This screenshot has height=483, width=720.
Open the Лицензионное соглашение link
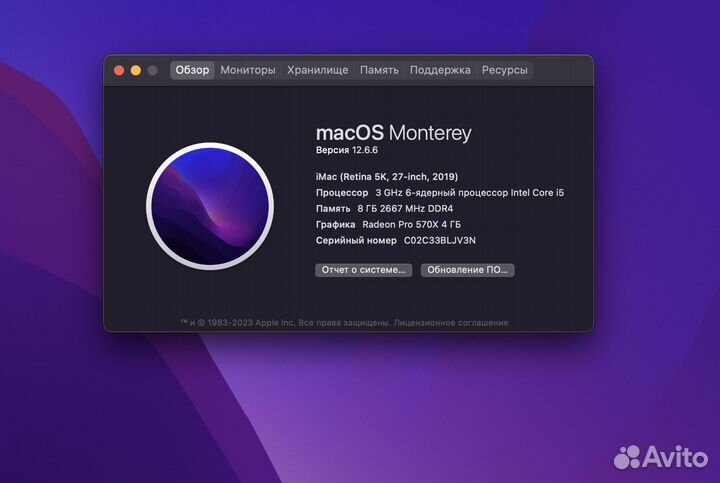[x=451, y=323]
